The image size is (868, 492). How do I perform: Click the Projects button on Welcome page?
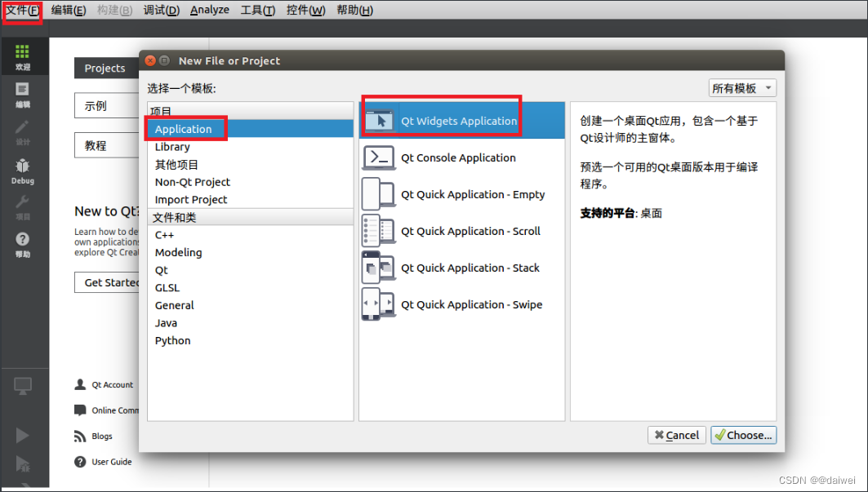point(106,68)
